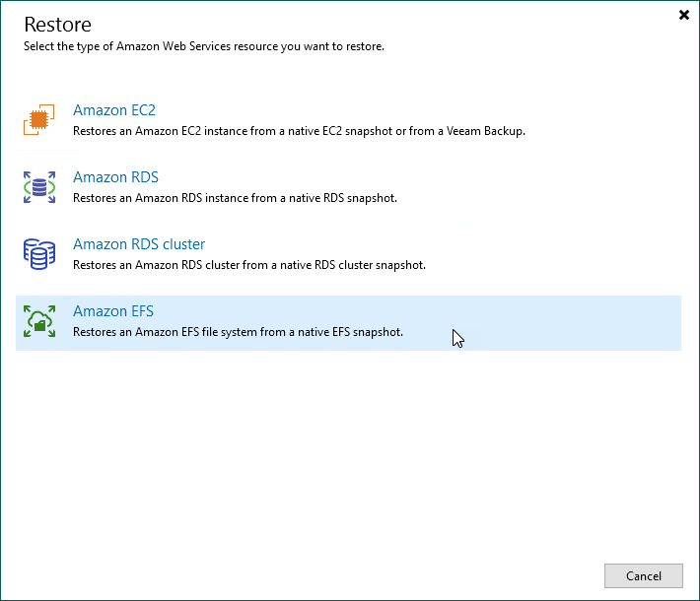Click the Amazon RDS cluster stacked-databases icon

click(x=39, y=254)
